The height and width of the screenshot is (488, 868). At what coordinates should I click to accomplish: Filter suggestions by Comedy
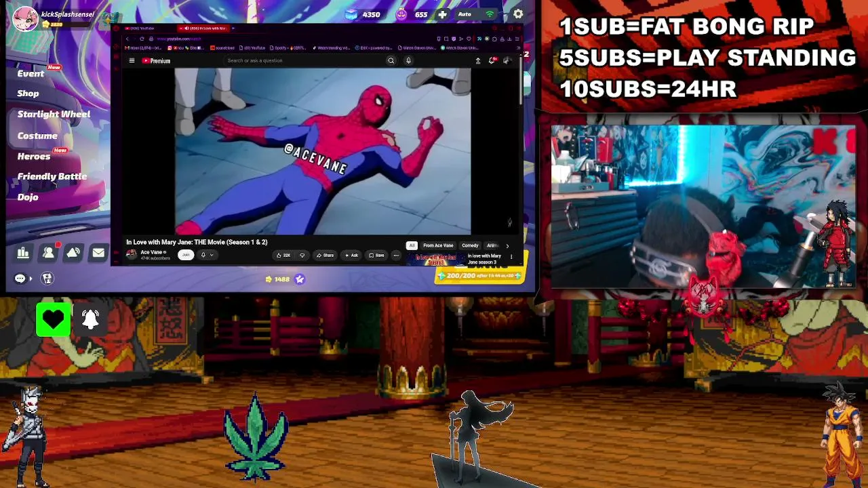tap(470, 245)
